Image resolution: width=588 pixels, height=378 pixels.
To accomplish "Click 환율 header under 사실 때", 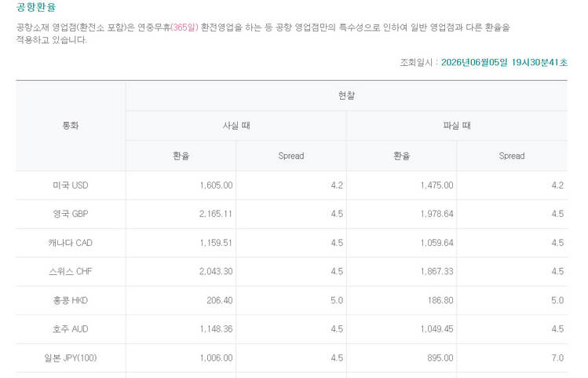I will coord(181,156).
